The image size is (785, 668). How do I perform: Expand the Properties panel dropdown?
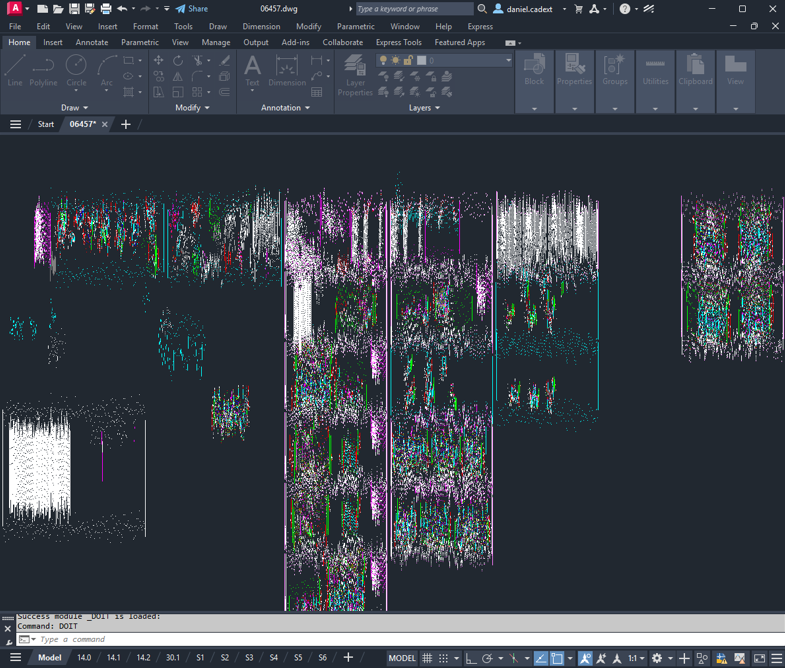pos(574,109)
